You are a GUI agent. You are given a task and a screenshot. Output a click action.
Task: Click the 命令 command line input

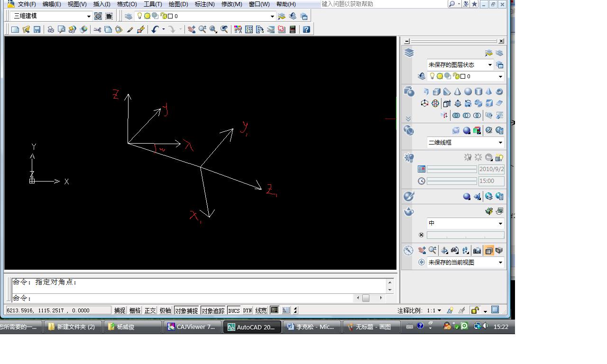[183, 298]
